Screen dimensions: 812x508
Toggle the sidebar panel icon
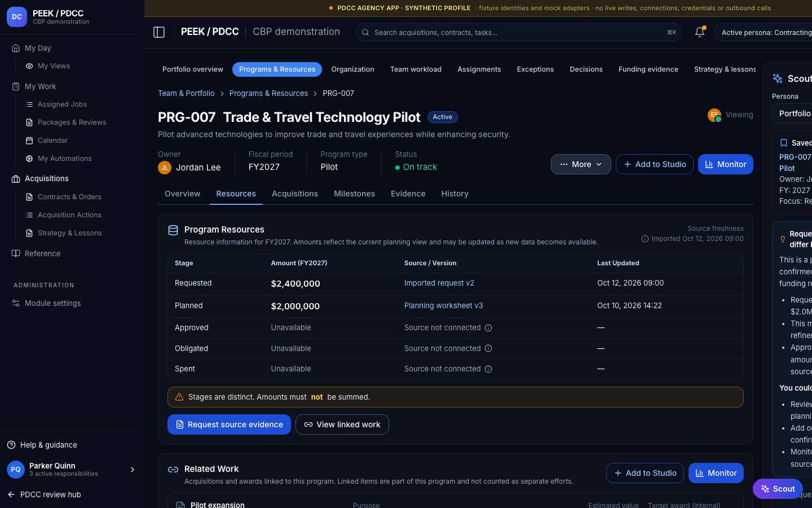[x=159, y=32]
